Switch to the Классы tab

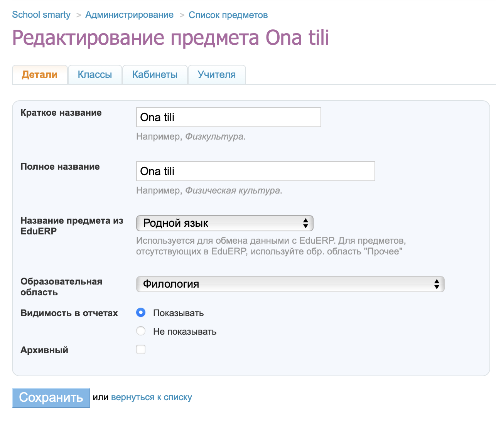click(95, 74)
